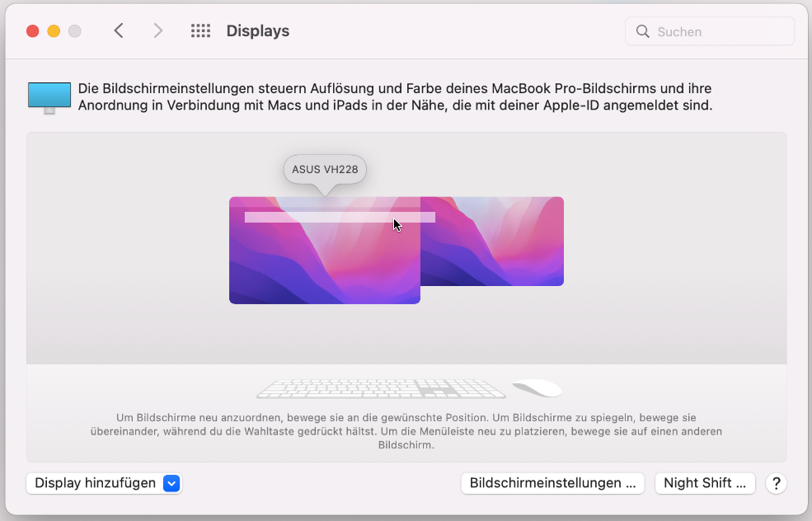This screenshot has height=521, width=812.
Task: Focus the Suchen search field
Action: 710,31
